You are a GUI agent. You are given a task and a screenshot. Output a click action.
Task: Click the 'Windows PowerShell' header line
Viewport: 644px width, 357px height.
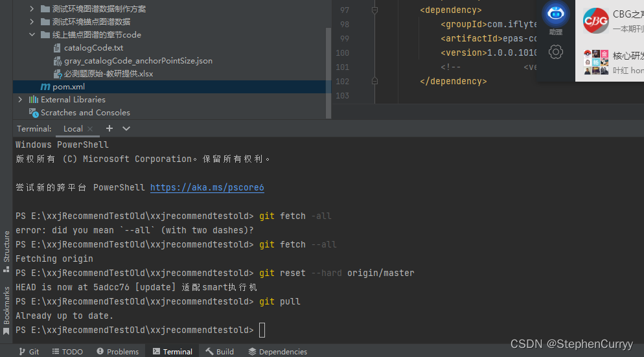click(x=62, y=144)
